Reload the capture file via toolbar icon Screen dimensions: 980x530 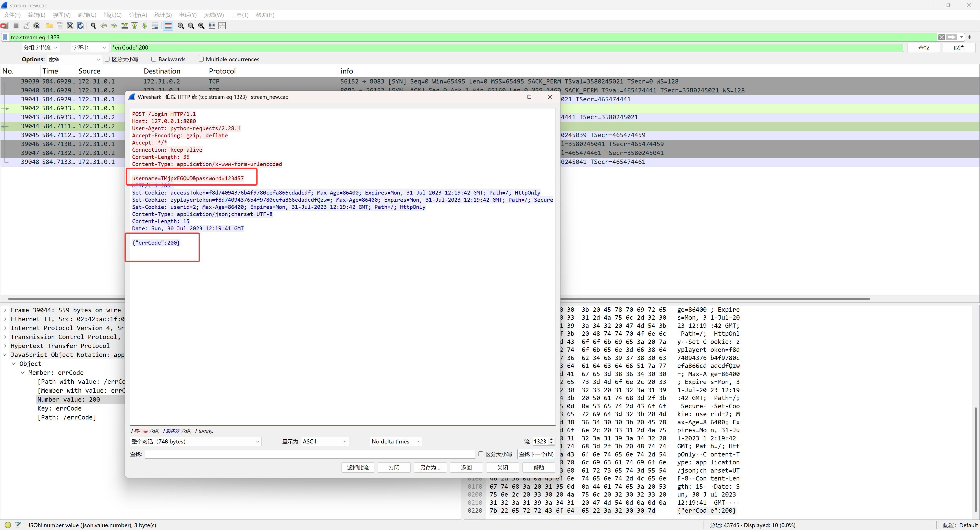click(80, 26)
